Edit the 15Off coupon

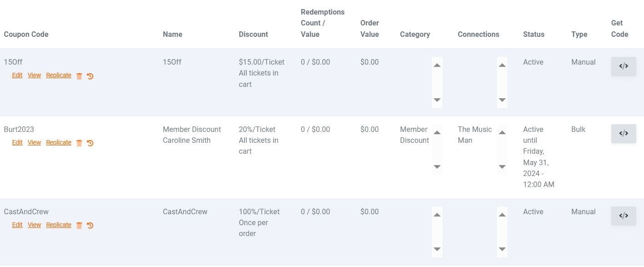tap(17, 76)
